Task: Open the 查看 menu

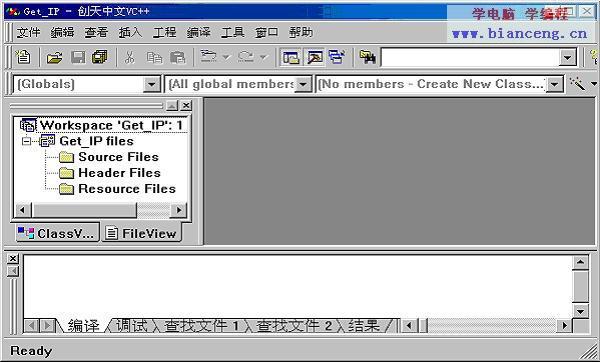Action: tap(96, 33)
